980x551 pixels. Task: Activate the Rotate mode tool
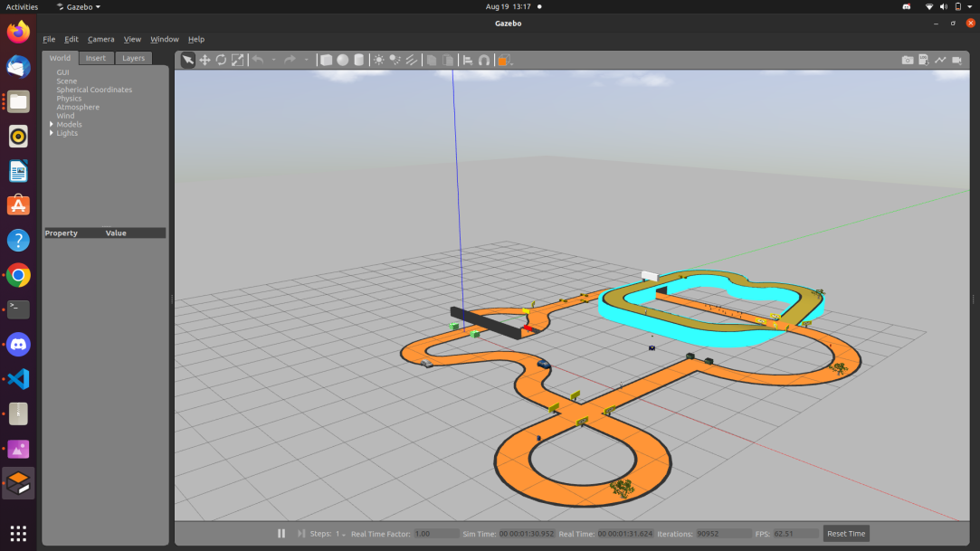pos(221,59)
